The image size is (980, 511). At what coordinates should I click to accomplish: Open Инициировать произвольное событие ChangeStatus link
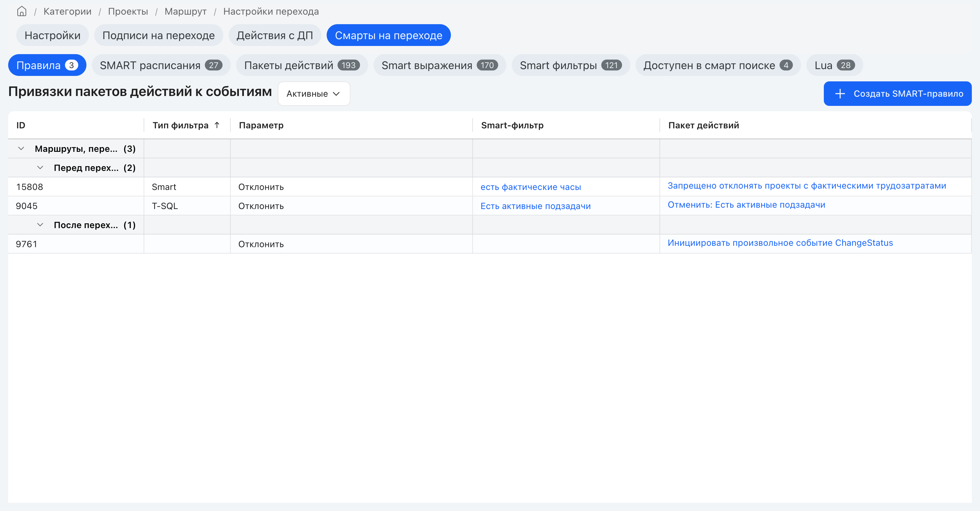[780, 243]
